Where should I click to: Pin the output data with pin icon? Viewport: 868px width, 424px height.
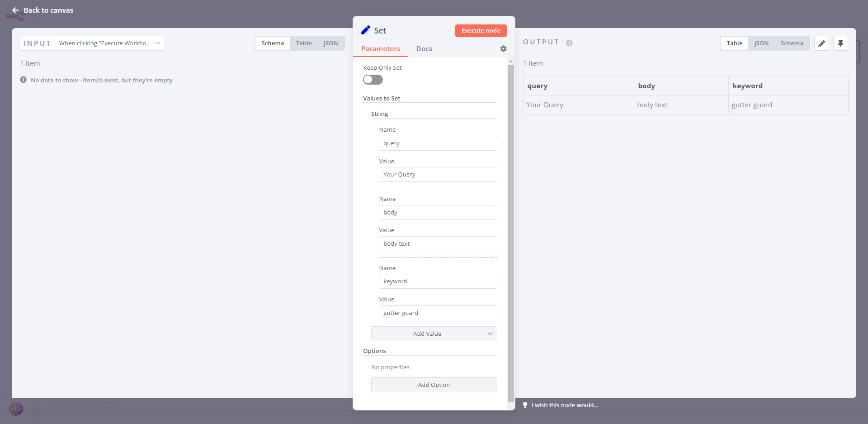pos(840,43)
